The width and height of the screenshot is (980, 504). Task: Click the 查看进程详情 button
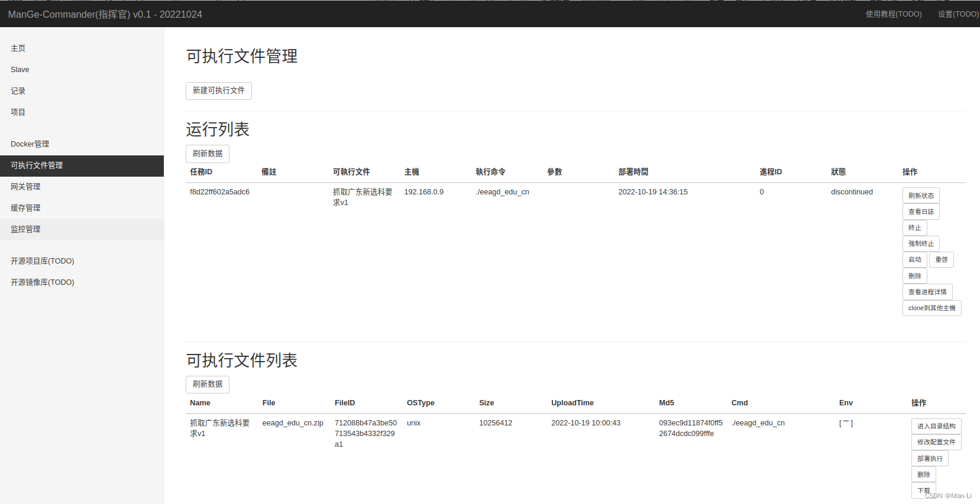point(927,292)
